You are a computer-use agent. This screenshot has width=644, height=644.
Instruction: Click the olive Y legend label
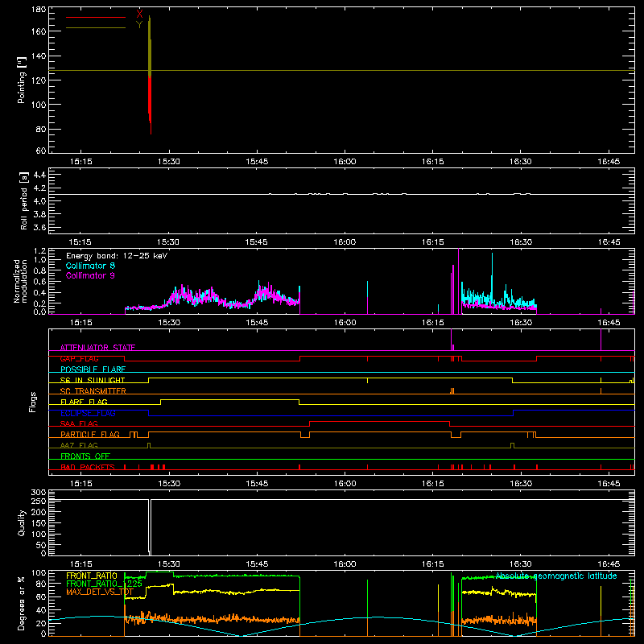139,24
